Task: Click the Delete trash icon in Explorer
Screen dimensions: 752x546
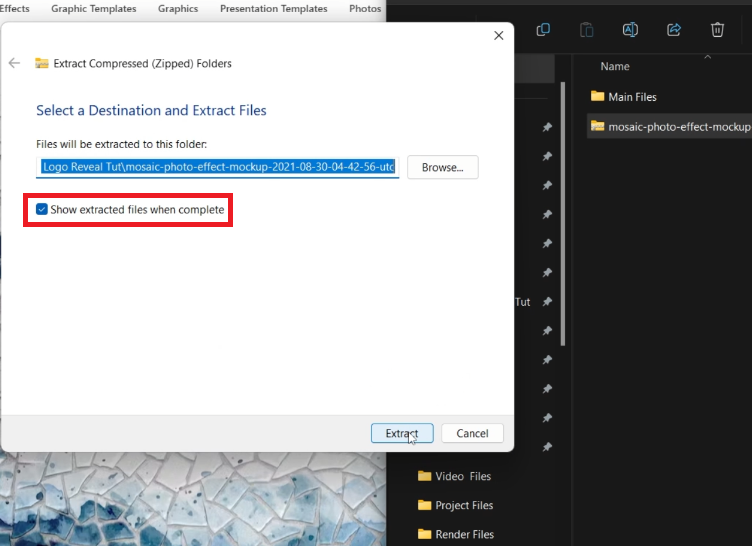Action: pos(717,30)
